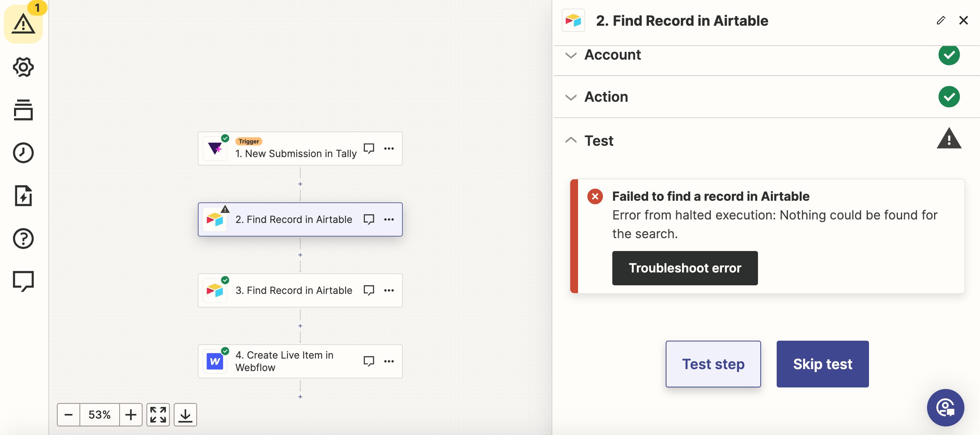
Task: Open Zap settings gear icon
Action: click(23, 67)
